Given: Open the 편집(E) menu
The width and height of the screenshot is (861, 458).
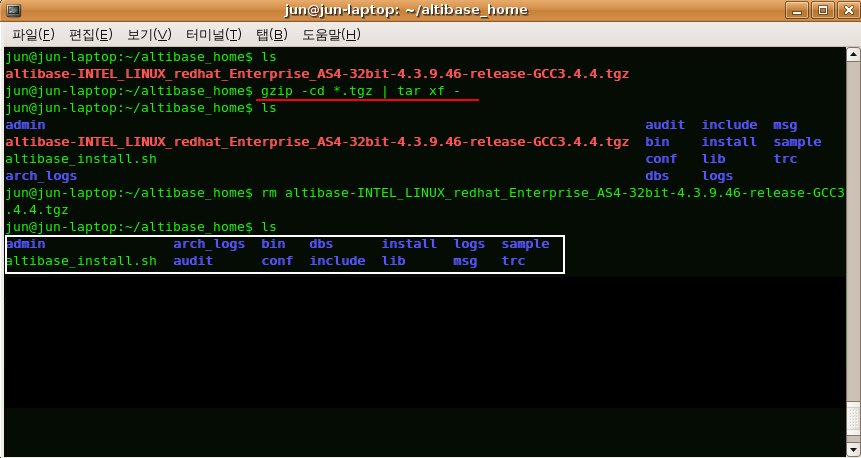Looking at the screenshot, I should click(x=91, y=35).
